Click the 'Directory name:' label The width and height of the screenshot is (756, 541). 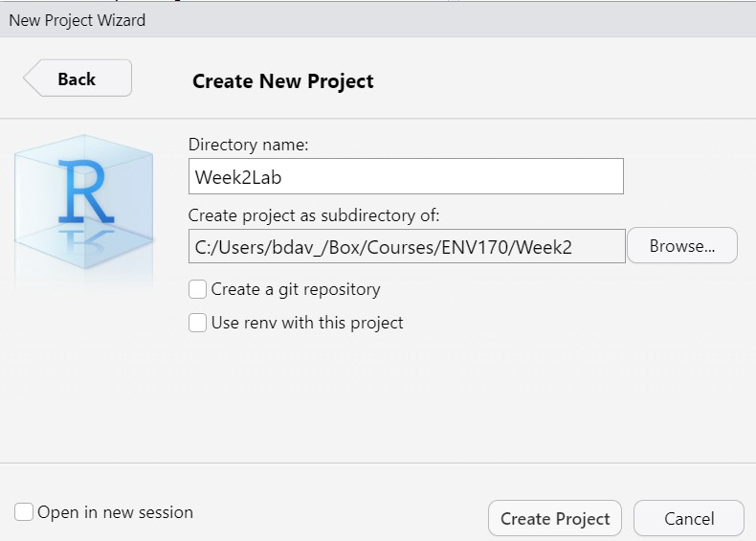[x=248, y=145]
